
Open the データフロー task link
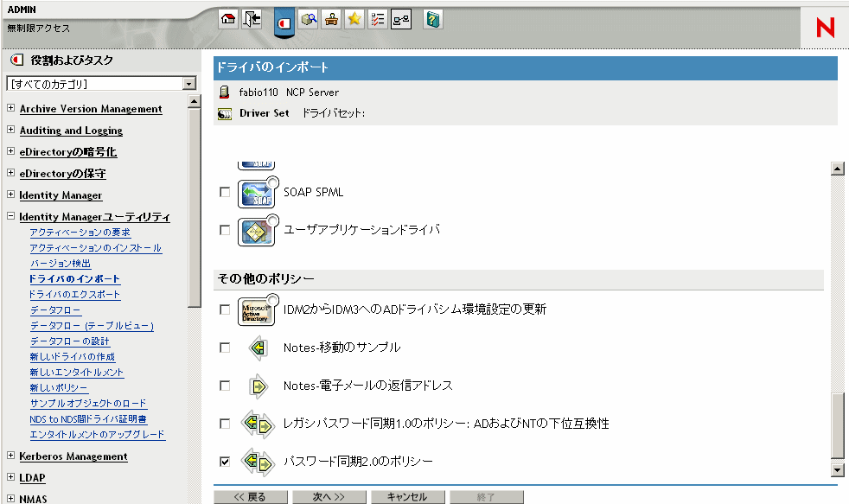pyautogui.click(x=56, y=310)
